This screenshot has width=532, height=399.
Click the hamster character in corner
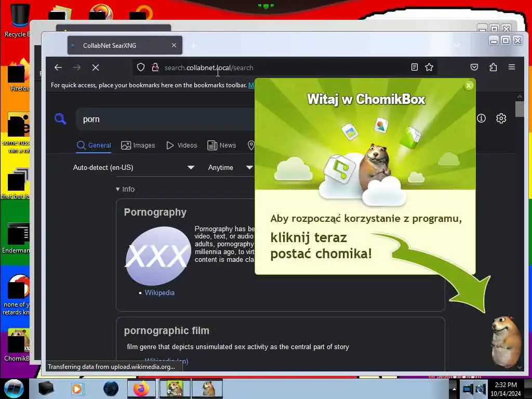coord(506,342)
